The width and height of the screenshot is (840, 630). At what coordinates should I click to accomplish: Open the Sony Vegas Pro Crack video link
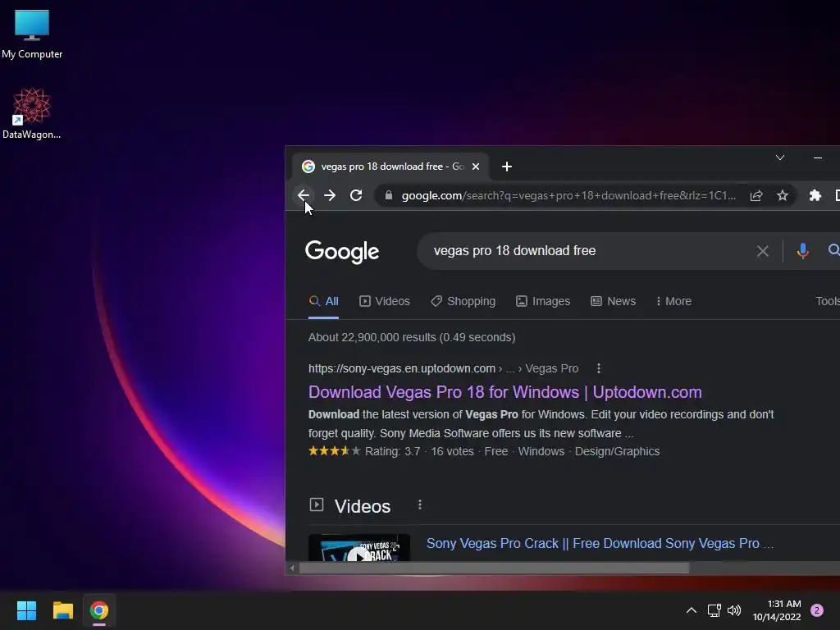click(600, 543)
